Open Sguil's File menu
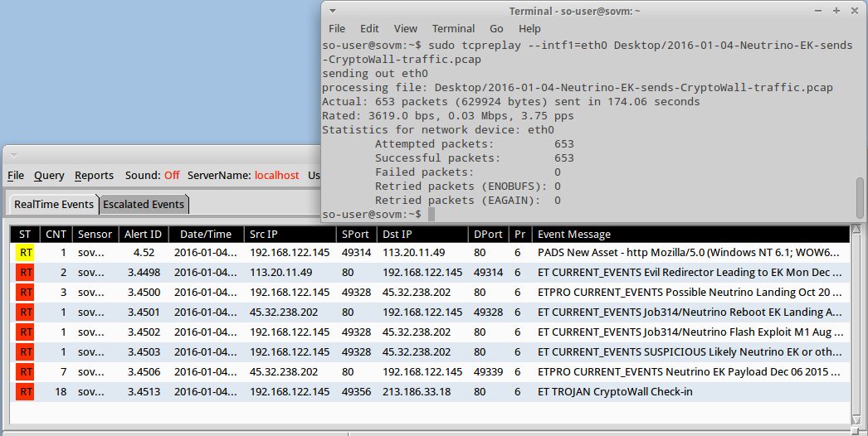868x436 pixels. (x=16, y=176)
